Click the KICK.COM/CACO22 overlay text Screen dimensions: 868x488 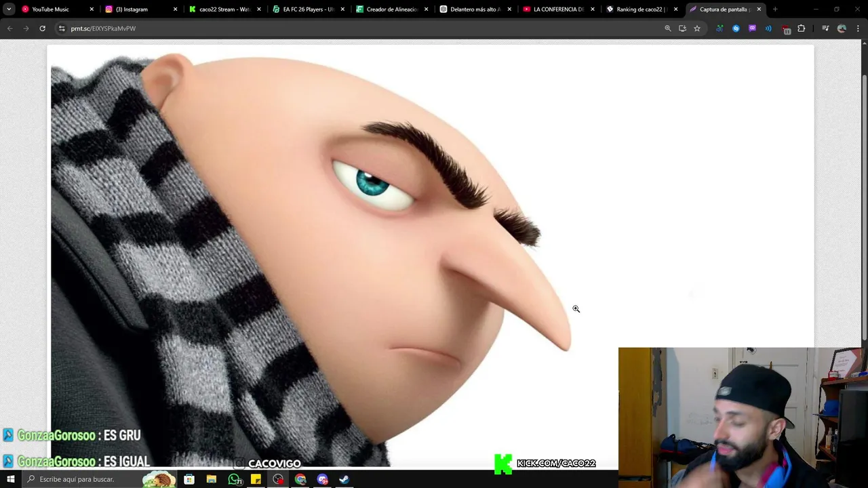coord(556,464)
